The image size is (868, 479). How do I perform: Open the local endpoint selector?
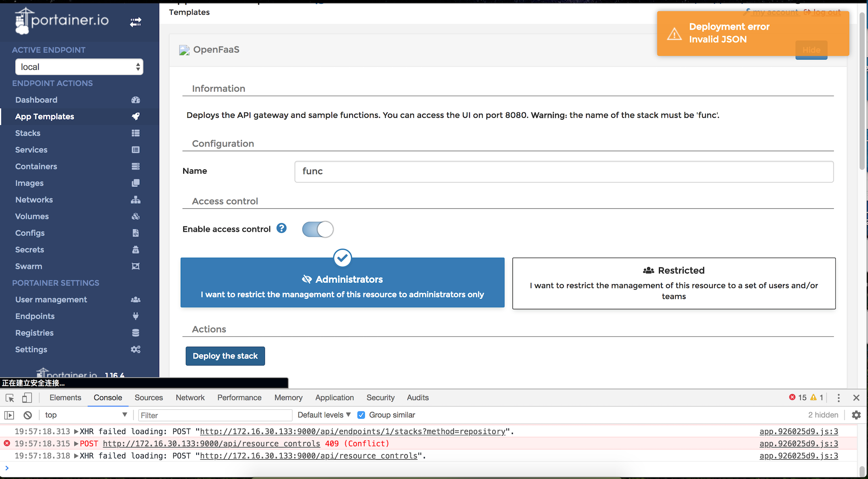79,67
